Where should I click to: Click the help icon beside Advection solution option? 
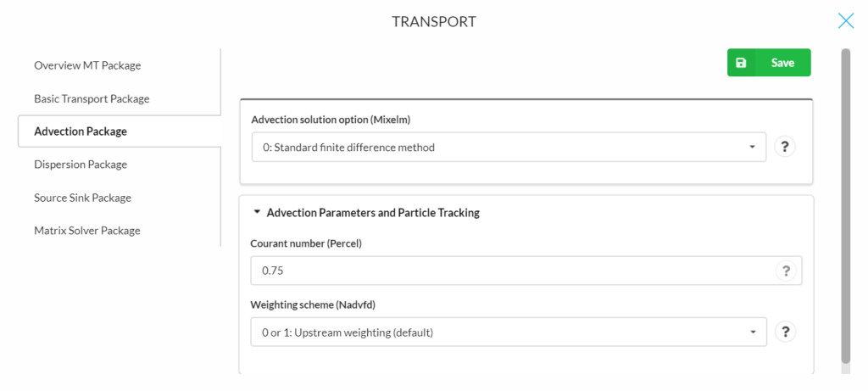point(784,147)
